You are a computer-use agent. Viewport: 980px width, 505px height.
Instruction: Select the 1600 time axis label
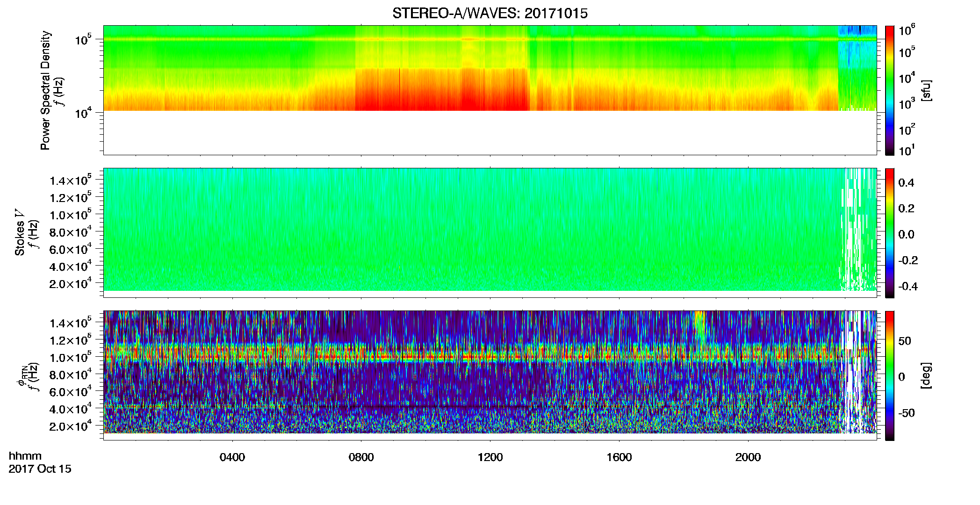pos(619,457)
